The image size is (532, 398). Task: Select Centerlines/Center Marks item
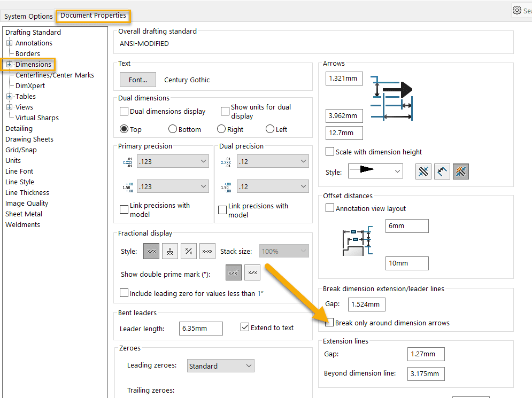(x=55, y=75)
